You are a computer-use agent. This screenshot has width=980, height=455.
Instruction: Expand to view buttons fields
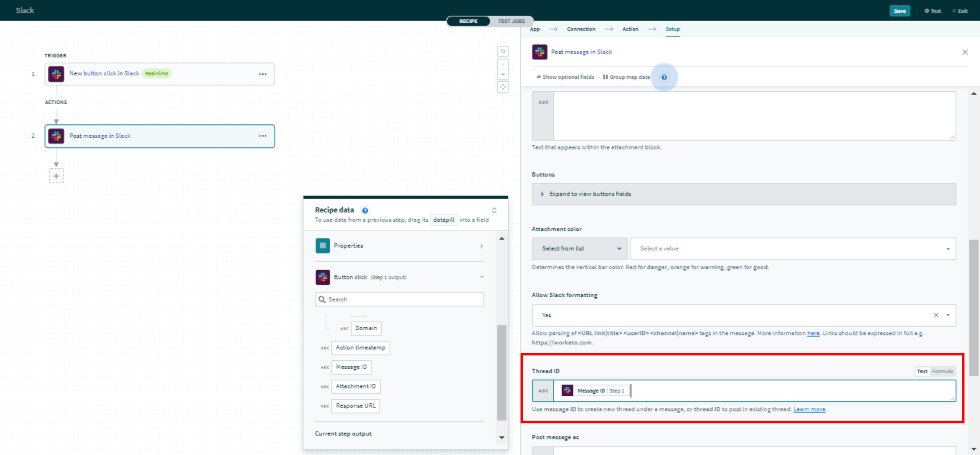[x=591, y=194]
